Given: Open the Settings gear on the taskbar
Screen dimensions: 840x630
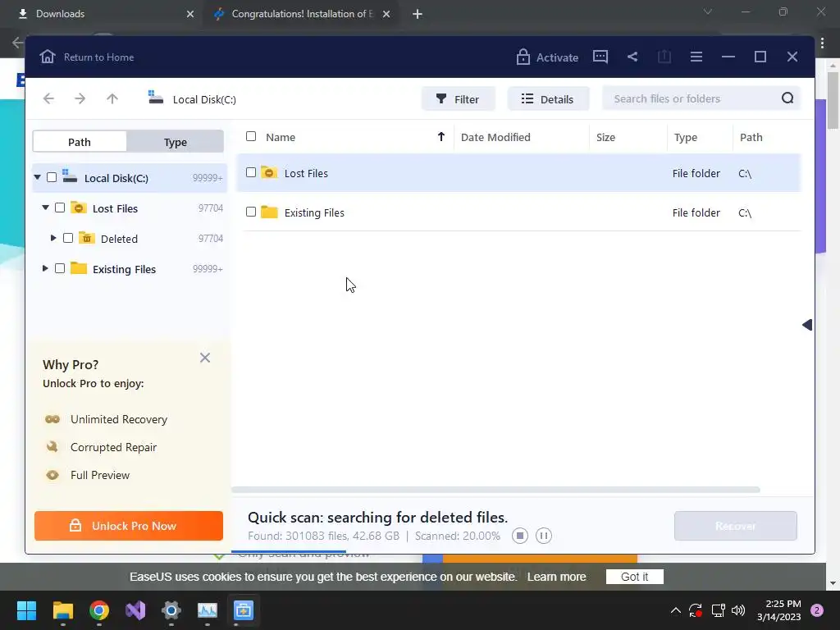Looking at the screenshot, I should [x=171, y=610].
